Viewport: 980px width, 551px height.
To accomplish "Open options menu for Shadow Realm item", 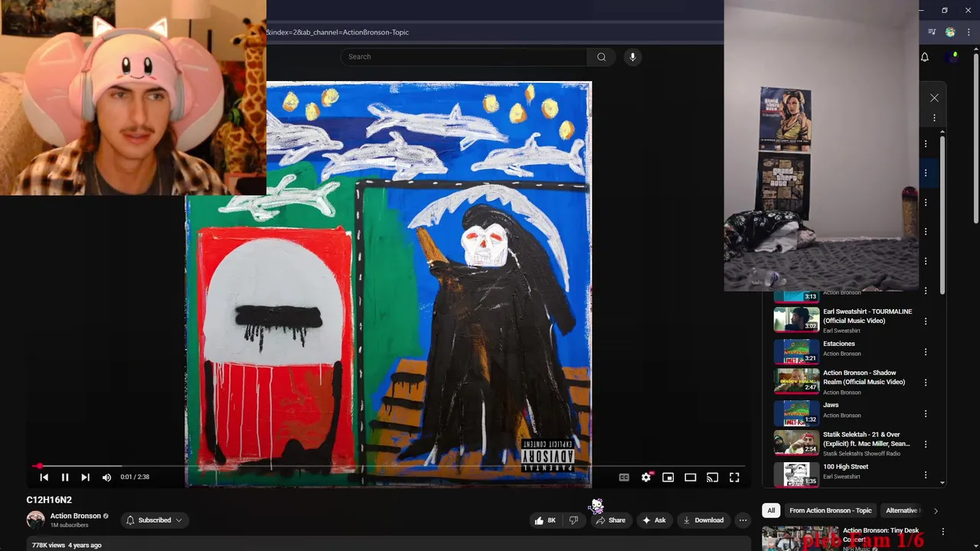I will 926,383.
